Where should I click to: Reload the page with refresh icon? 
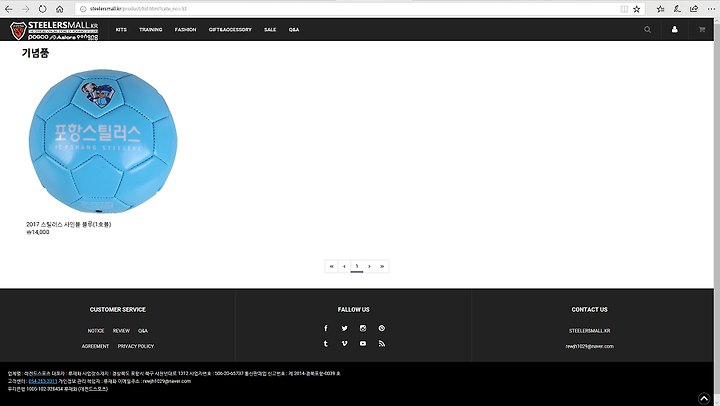[42, 9]
